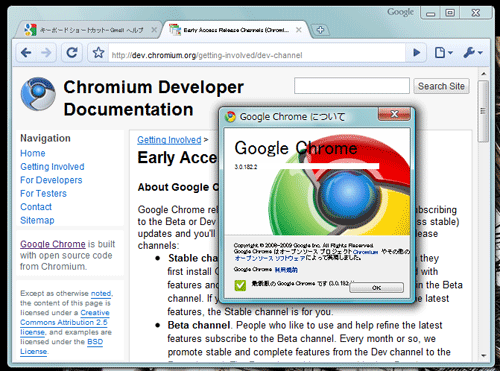
Task: Click the Getting Involved breadcrumb link
Action: pos(169,140)
